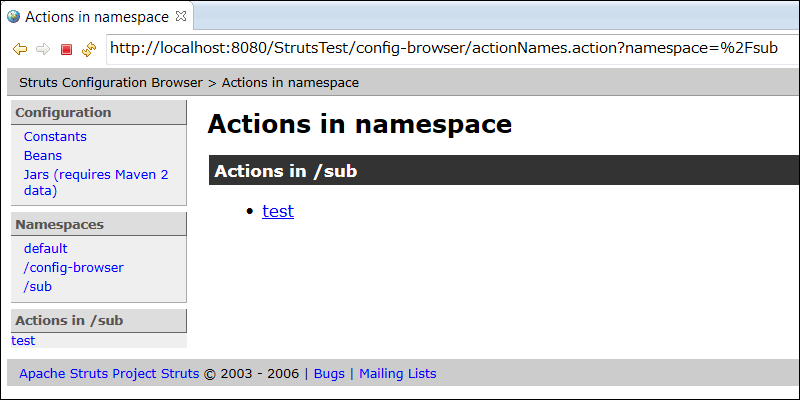This screenshot has width=800, height=400.
Task: Click the URL address field
Action: tap(452, 49)
